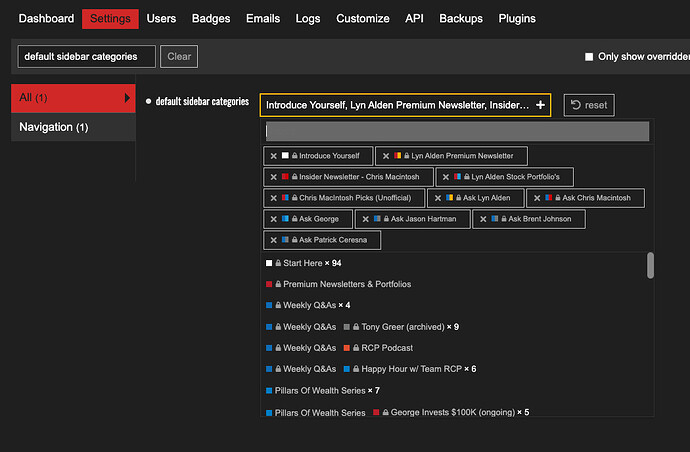
Task: Click the plus icon in category selector
Action: coord(540,105)
